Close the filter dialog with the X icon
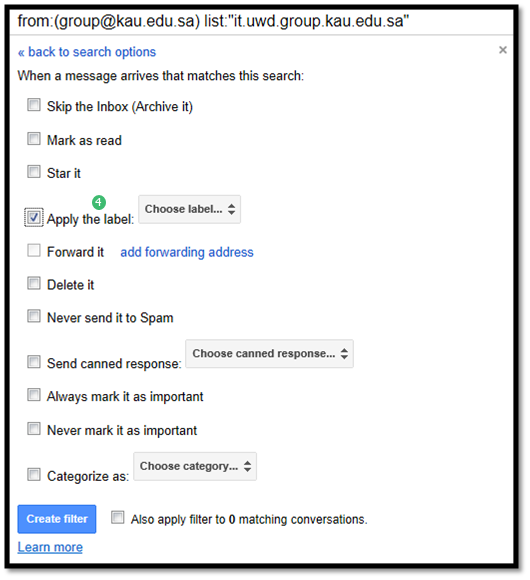530x580 pixels. [x=502, y=50]
